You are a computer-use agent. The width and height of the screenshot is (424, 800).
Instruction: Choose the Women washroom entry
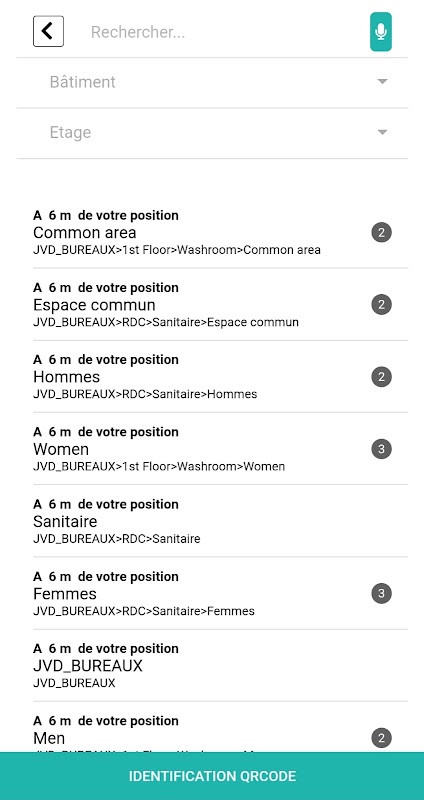[x=212, y=449]
